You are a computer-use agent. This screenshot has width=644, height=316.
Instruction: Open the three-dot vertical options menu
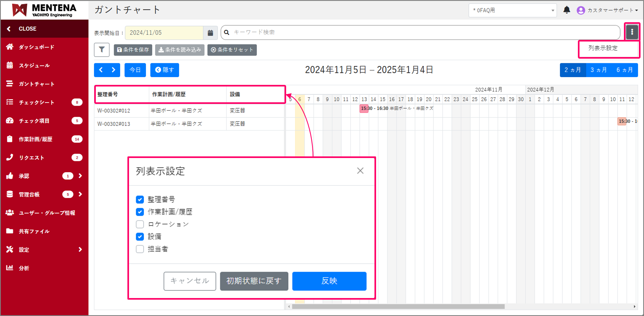click(x=632, y=32)
